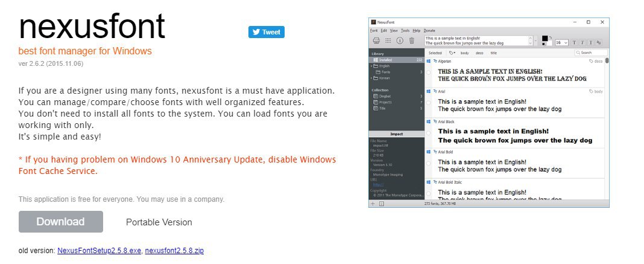Click the font info circle icon
Viewport: 644px width, 264px height.
point(400,40)
